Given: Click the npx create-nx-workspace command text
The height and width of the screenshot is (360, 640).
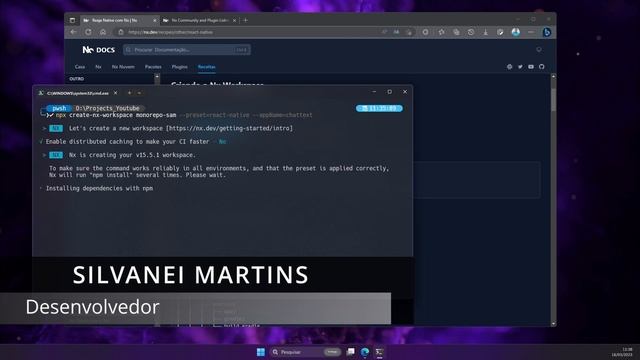Looking at the screenshot, I should tap(116, 115).
